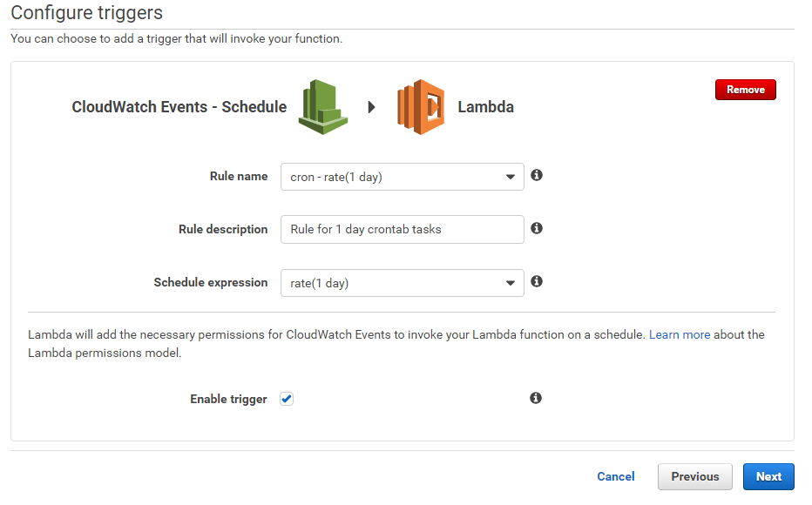
Task: Open the Schedule expression dropdown
Action: [x=402, y=283]
